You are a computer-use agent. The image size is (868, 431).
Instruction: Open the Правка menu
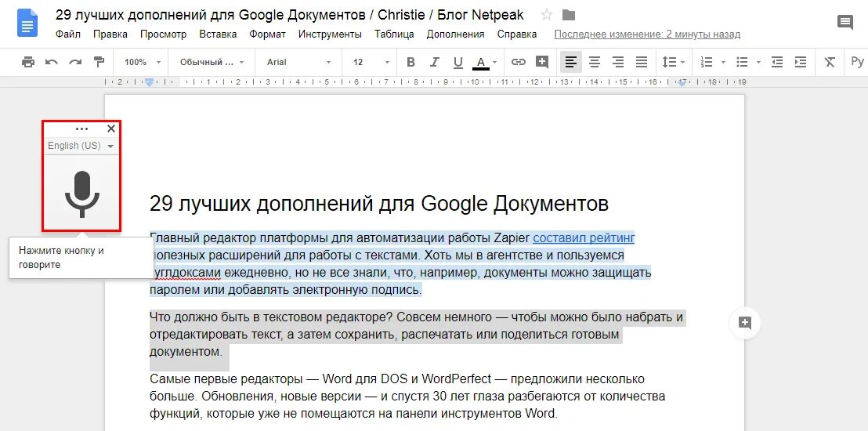pyautogui.click(x=110, y=34)
